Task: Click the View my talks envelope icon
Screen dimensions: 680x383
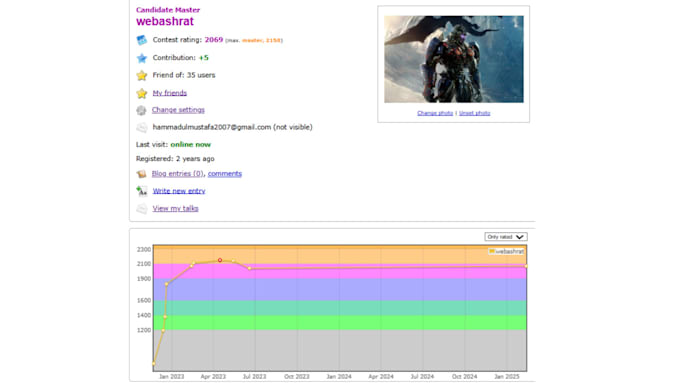Action: (x=142, y=209)
